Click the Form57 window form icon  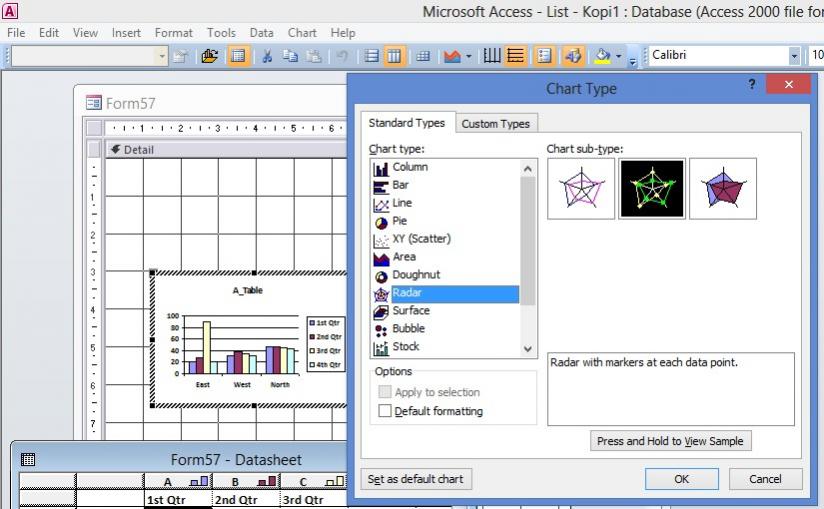pos(94,102)
